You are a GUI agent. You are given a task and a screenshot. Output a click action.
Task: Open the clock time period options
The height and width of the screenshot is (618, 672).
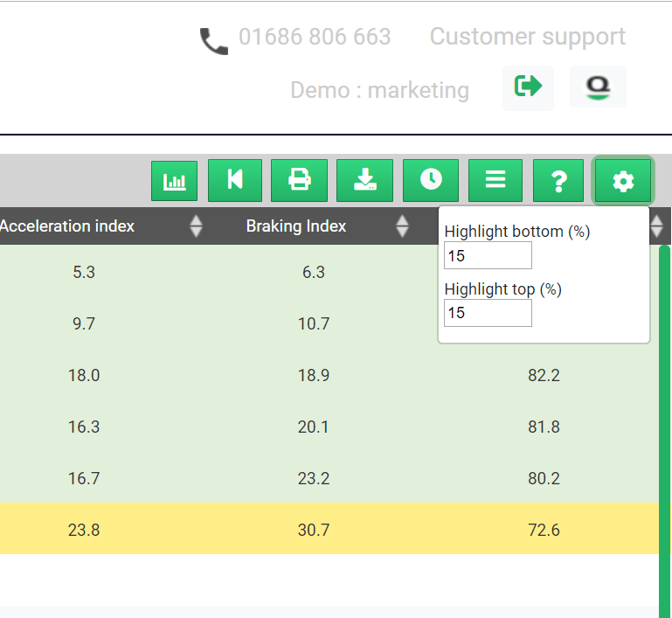[x=431, y=180]
